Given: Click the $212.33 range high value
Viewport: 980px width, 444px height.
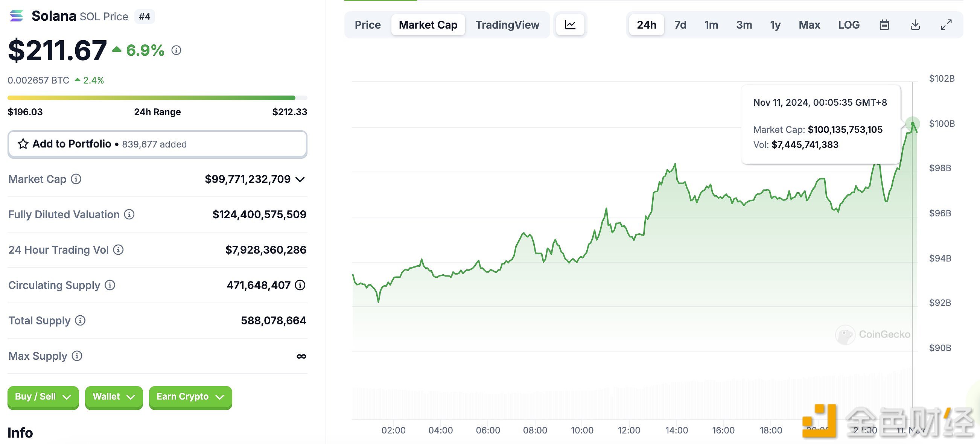Looking at the screenshot, I should (x=289, y=112).
